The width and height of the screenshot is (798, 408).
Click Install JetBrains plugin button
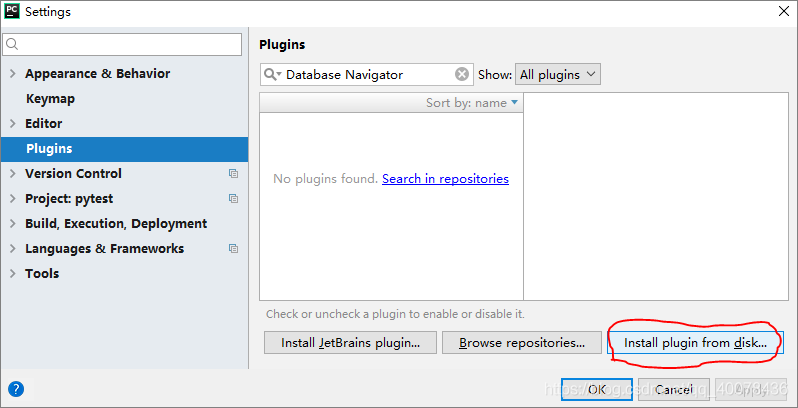350,343
